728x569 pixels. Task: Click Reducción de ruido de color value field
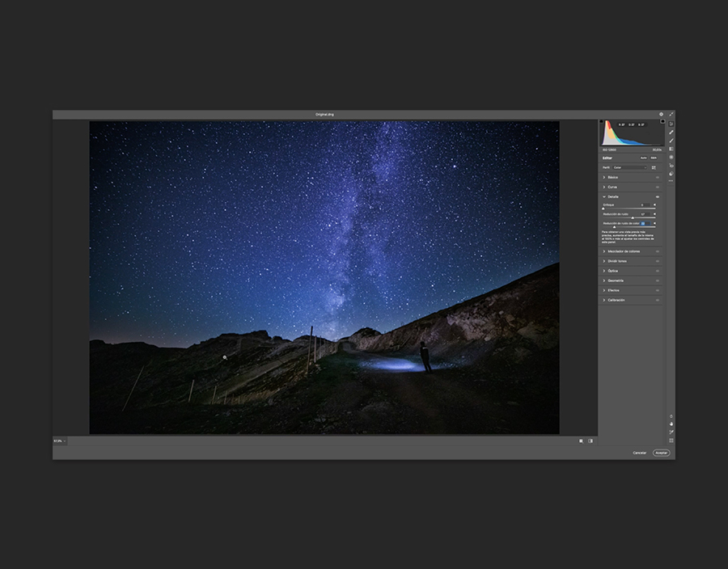click(x=645, y=224)
